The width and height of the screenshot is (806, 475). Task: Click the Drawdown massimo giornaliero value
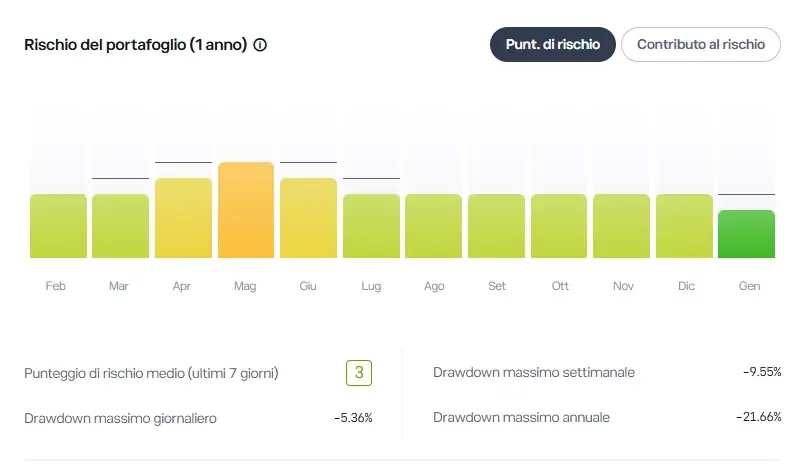pos(353,417)
